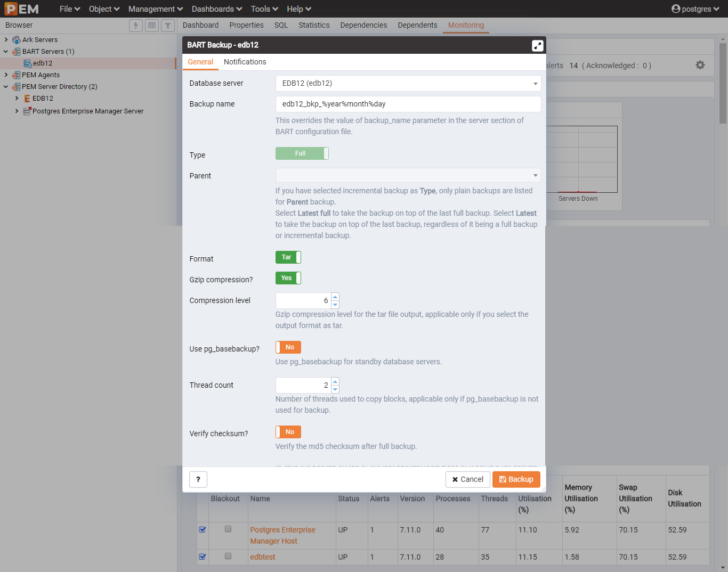Click the Query Tool lightning icon in Browser

(136, 25)
